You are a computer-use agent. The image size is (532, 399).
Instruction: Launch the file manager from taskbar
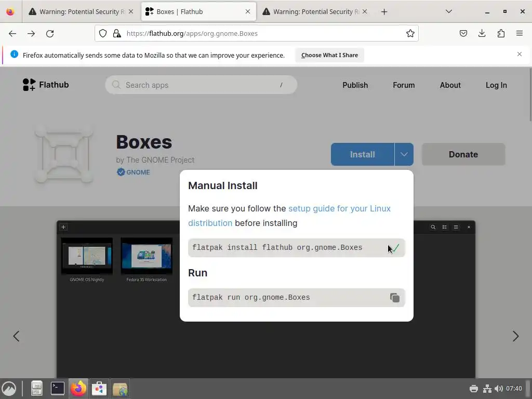click(37, 389)
